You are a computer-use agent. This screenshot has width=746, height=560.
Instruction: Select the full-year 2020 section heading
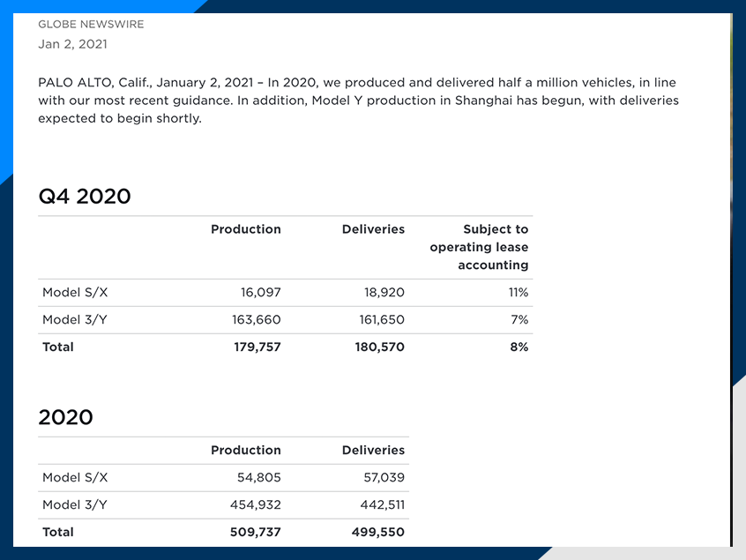click(65, 417)
